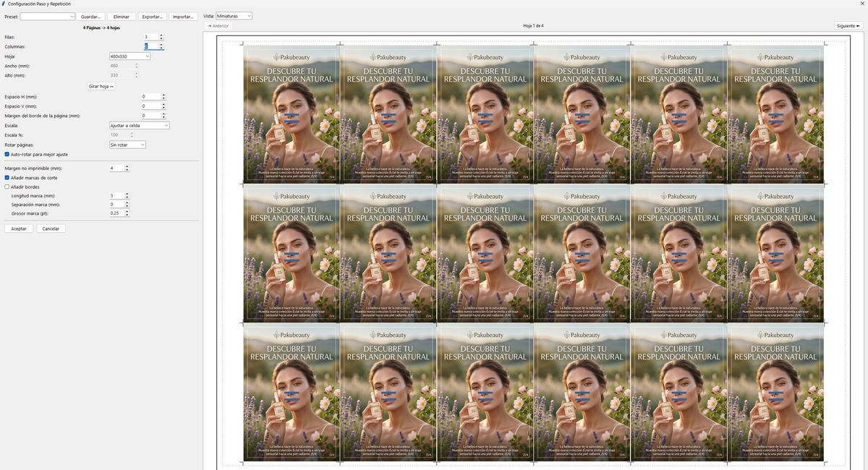
Task: Increase Margen no imprimible spinner value
Action: [127, 166]
